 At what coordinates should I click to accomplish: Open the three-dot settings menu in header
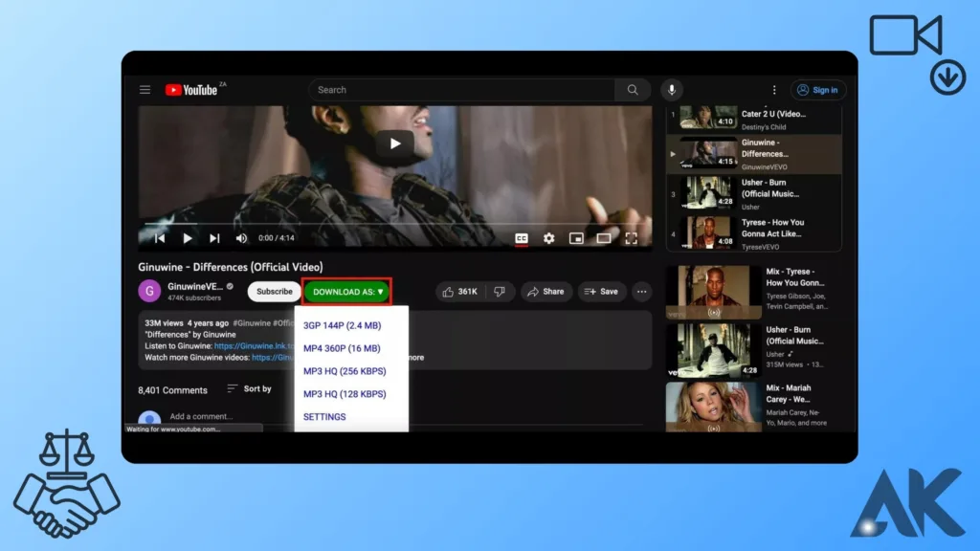(x=774, y=90)
